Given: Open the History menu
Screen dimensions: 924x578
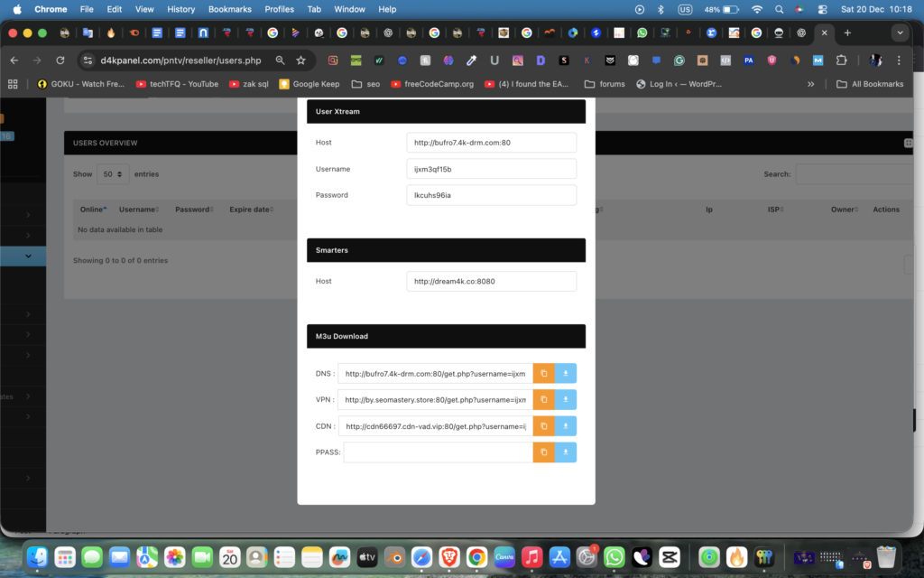Looking at the screenshot, I should tap(180, 9).
